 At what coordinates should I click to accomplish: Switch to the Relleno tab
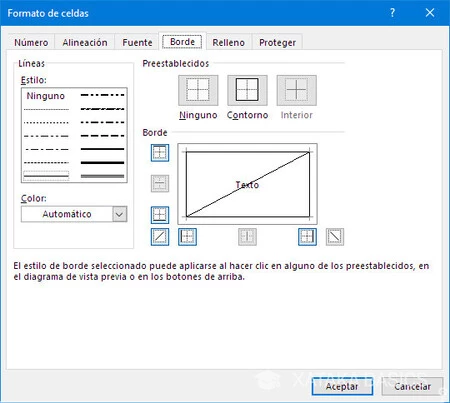pyautogui.click(x=229, y=43)
